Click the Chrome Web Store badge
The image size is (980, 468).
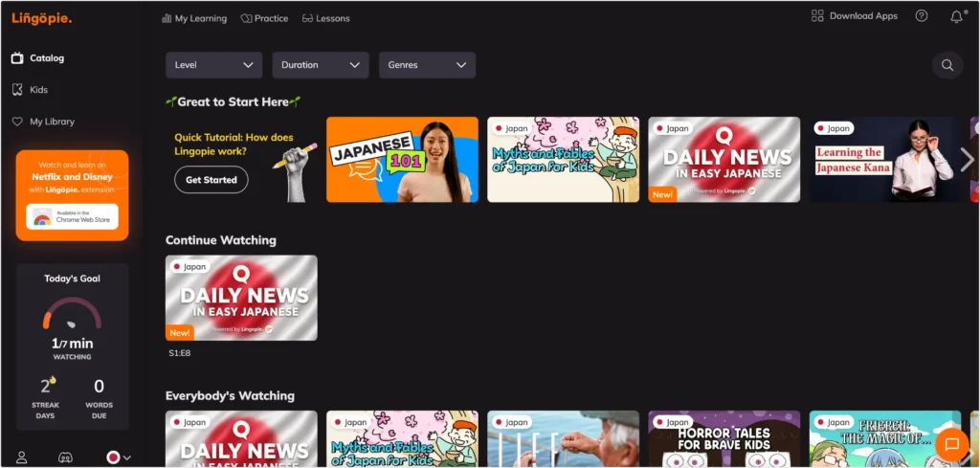(72, 217)
